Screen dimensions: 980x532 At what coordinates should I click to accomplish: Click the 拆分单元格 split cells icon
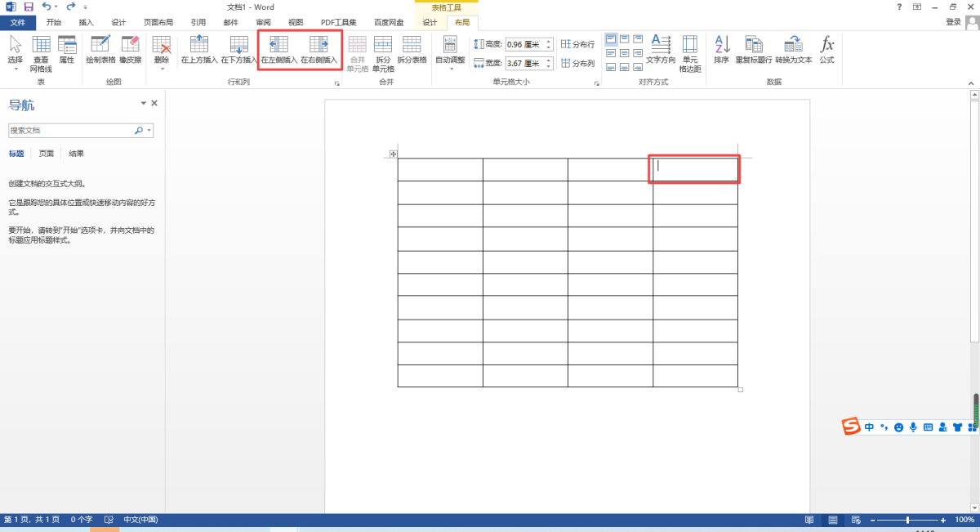tap(383, 46)
